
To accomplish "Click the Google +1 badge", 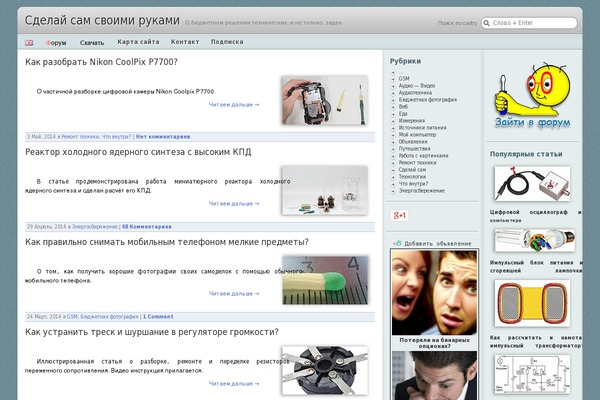I will (399, 216).
